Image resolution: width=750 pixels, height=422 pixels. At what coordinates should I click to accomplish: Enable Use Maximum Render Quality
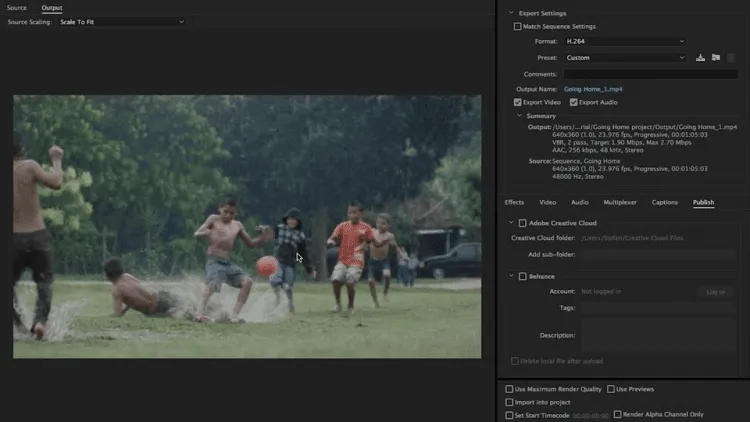(510, 389)
